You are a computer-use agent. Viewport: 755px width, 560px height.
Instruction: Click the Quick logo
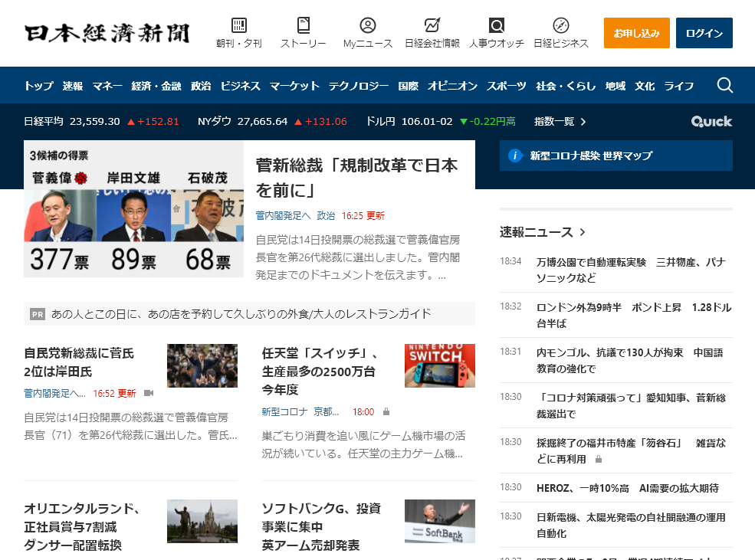tap(711, 121)
